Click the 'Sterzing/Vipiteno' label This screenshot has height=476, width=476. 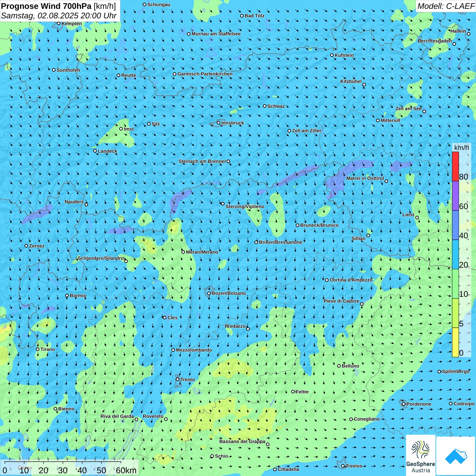[x=245, y=206]
